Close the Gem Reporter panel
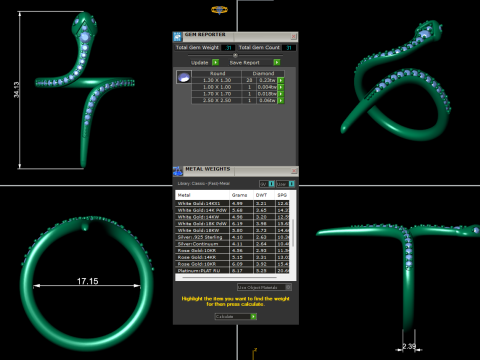This screenshot has height=360, width=480. [294, 36]
